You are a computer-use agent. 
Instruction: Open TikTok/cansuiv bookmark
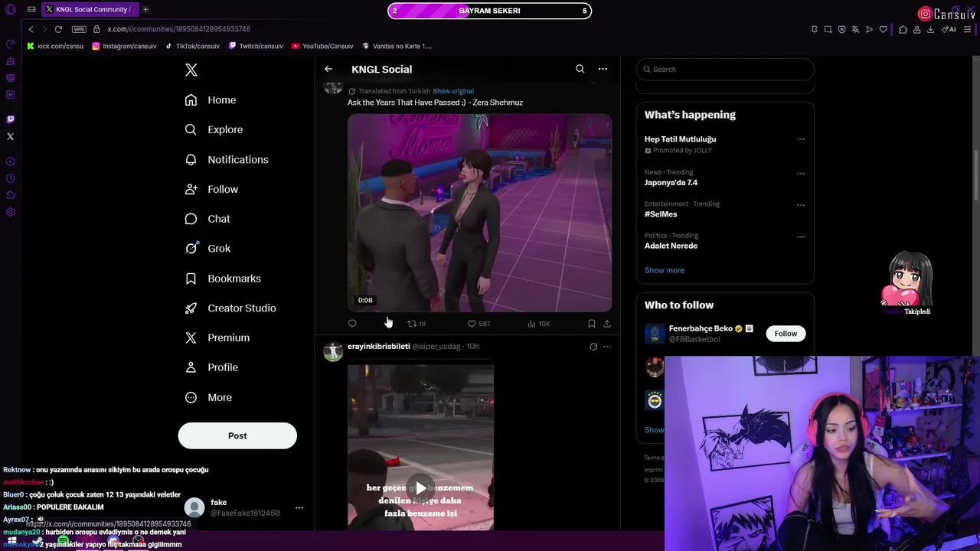(192, 46)
